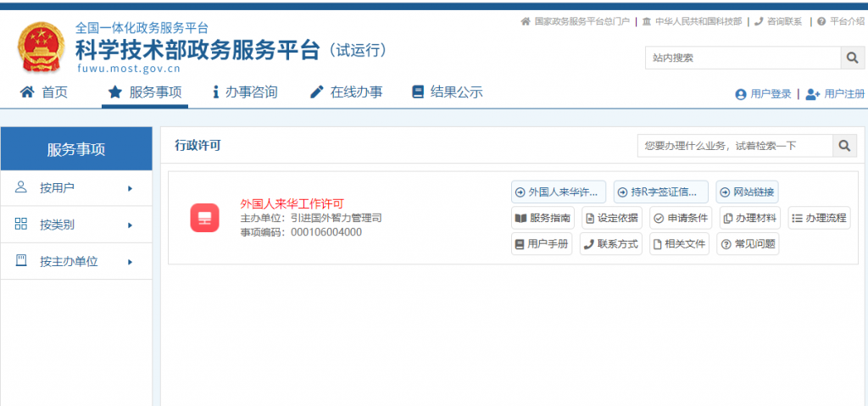Expand 按主办单位 sidebar category
This screenshot has width=868, height=406.
tap(76, 261)
